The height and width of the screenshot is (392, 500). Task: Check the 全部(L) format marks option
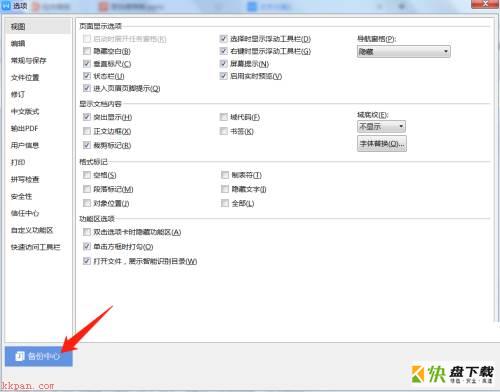point(225,203)
